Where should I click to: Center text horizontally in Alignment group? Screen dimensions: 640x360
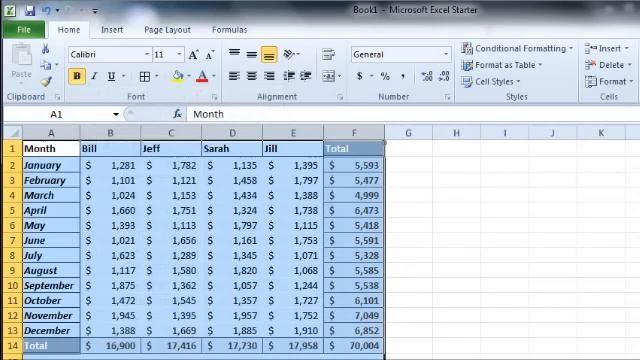pyautogui.click(x=251, y=76)
